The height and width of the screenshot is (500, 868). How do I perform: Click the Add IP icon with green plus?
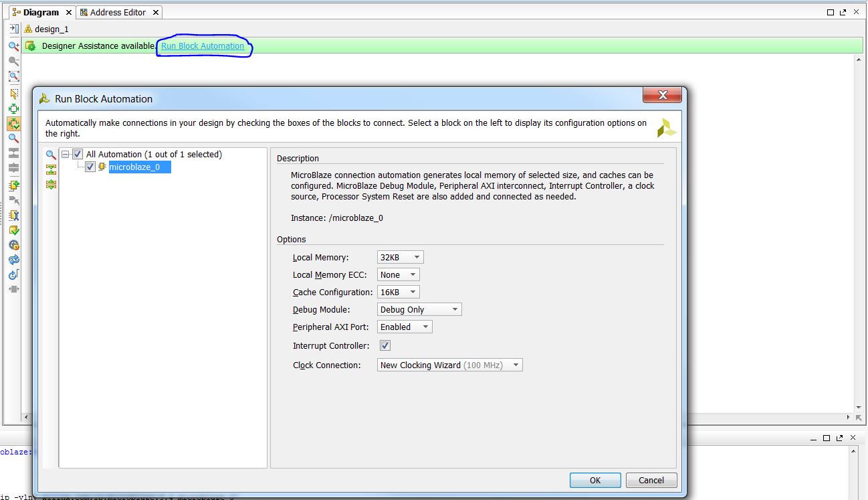click(13, 185)
